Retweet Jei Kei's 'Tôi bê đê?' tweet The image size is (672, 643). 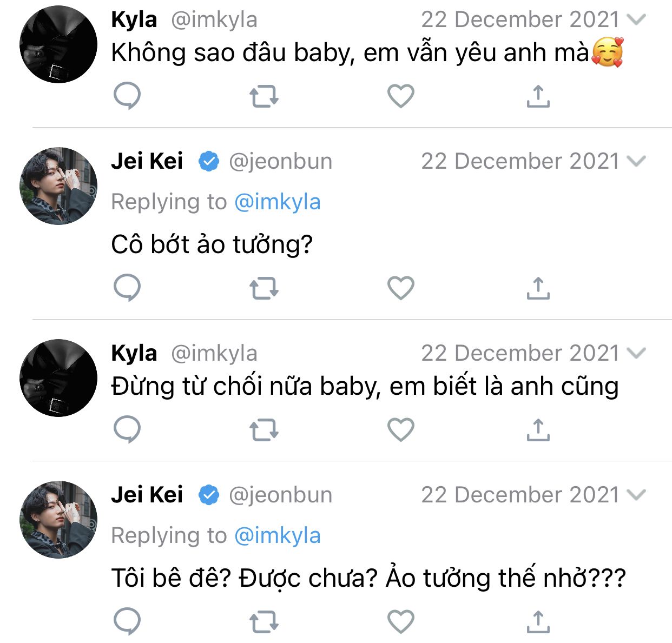tap(263, 621)
